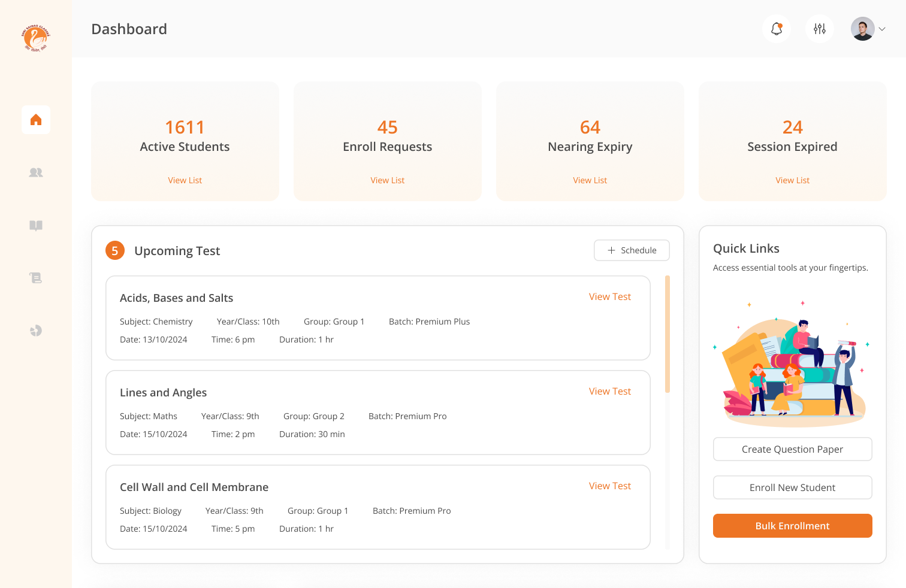This screenshot has height=588, width=906.
Task: Open the scroll paper sidebar icon
Action: pos(36,278)
